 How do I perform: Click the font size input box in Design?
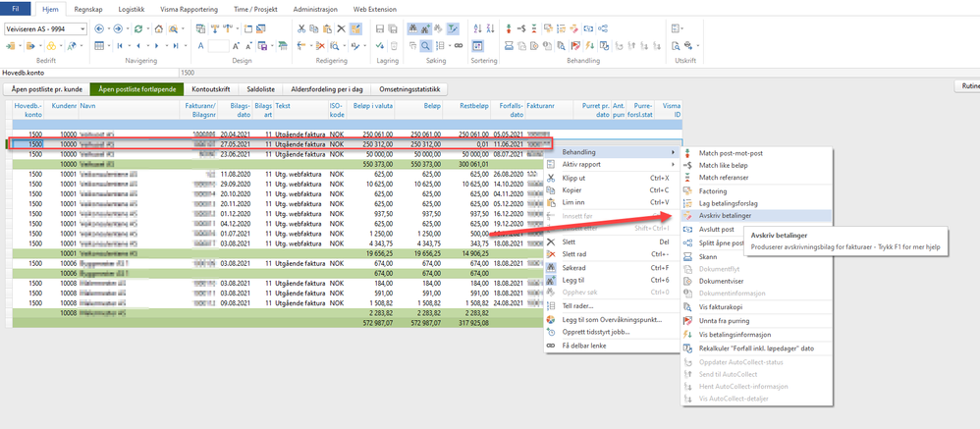(219, 45)
